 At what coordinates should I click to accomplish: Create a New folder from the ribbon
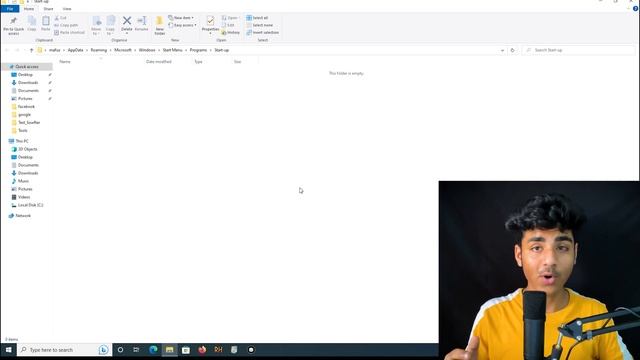(x=160, y=25)
